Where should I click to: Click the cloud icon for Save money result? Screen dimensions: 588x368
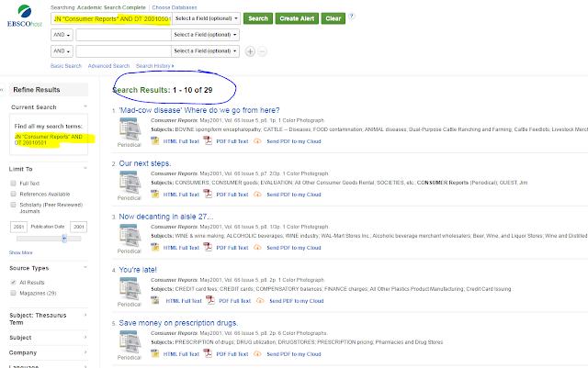point(257,354)
